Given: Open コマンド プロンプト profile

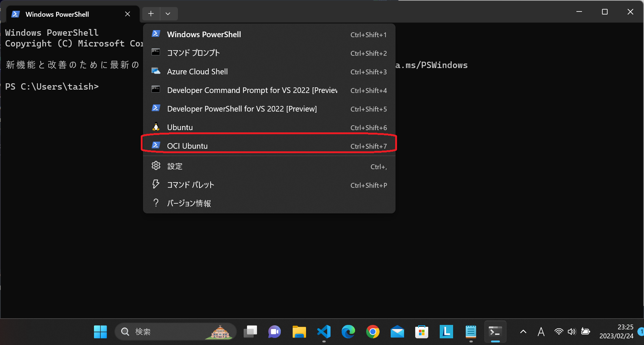Looking at the screenshot, I should point(269,53).
